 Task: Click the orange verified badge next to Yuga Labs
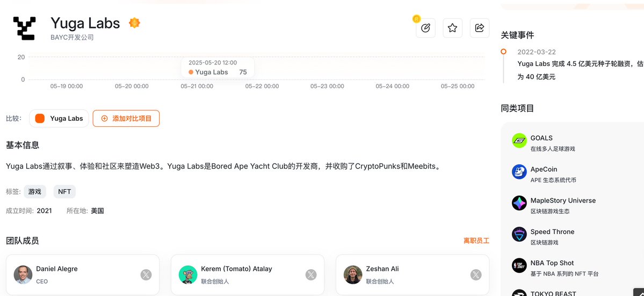134,23
